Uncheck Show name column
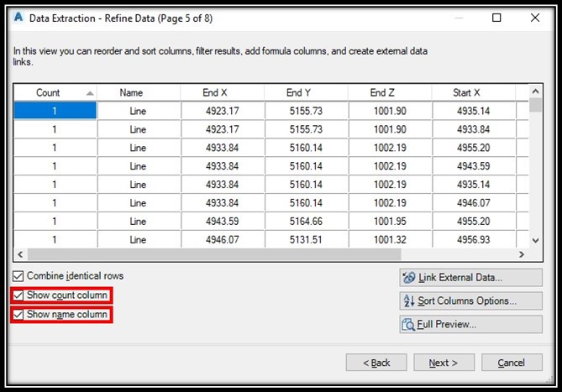Image resolution: width=562 pixels, height=392 pixels. coord(18,314)
